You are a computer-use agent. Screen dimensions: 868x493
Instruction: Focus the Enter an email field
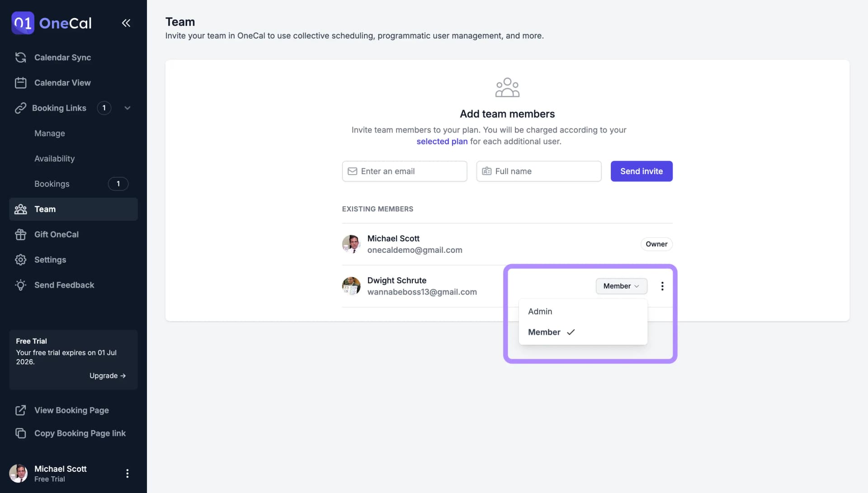pyautogui.click(x=405, y=171)
